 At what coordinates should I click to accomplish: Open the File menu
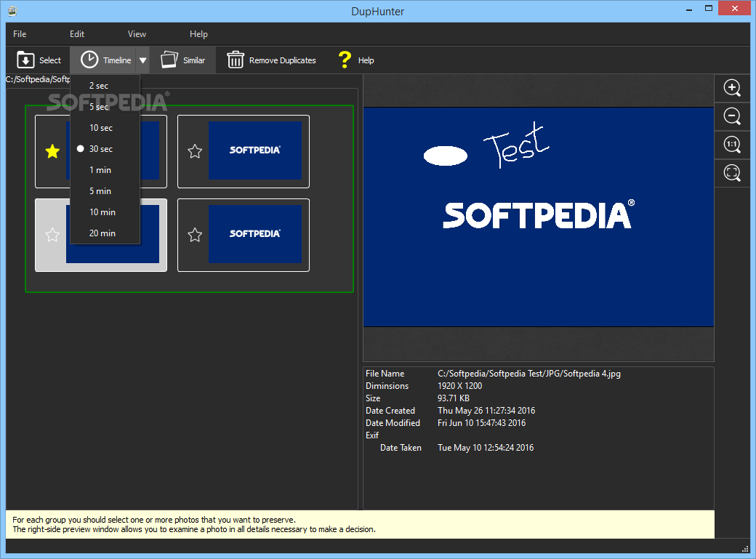pos(20,34)
